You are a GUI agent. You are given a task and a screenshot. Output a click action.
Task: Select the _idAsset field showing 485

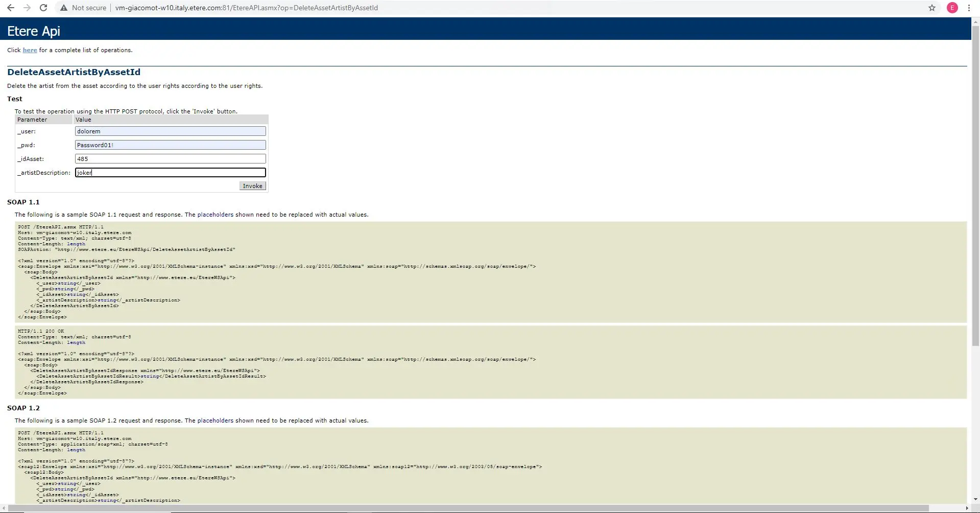[170, 159]
